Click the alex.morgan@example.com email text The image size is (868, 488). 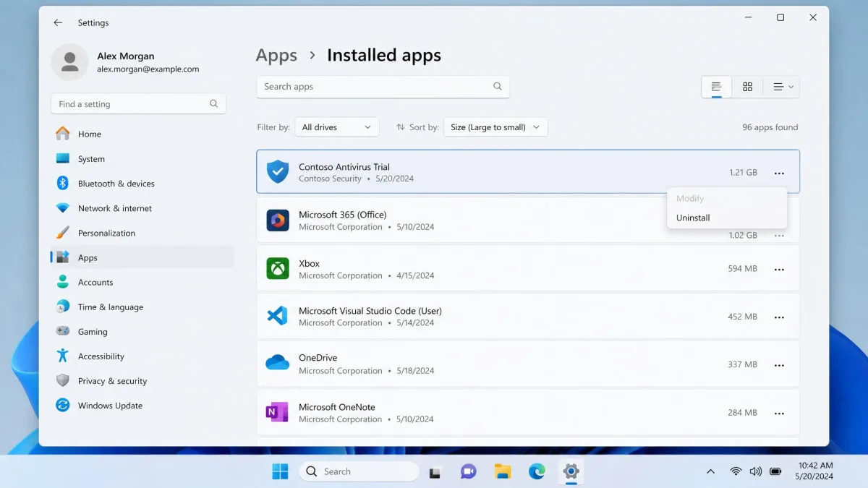coord(148,69)
